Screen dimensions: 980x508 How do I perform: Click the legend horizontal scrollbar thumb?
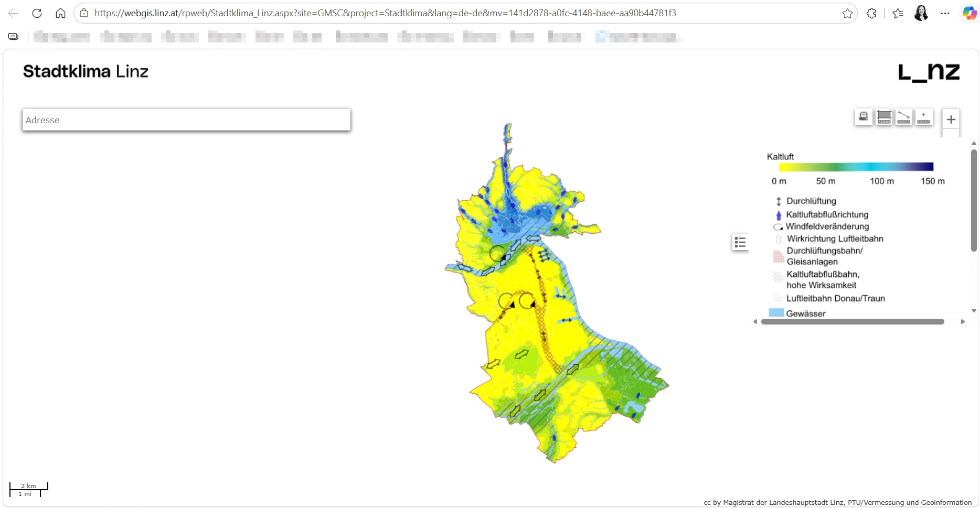coord(853,322)
